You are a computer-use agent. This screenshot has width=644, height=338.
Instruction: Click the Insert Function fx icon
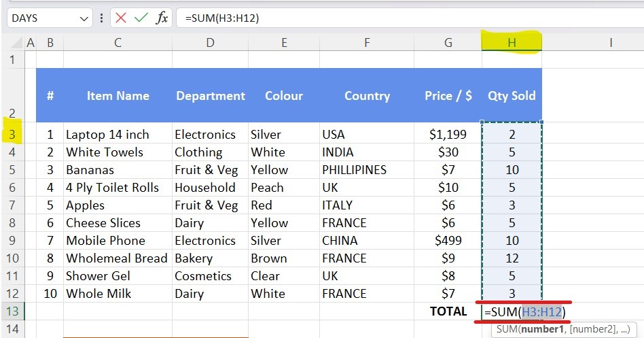point(162,18)
